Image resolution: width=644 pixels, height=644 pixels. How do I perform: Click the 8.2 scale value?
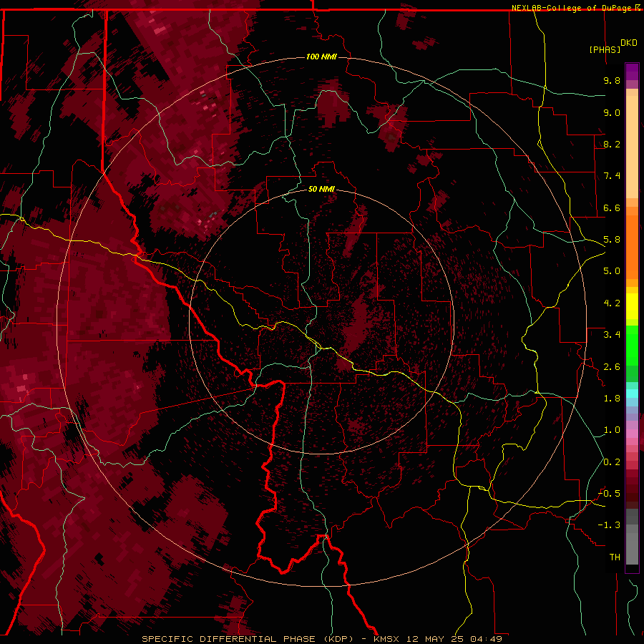[x=612, y=144]
